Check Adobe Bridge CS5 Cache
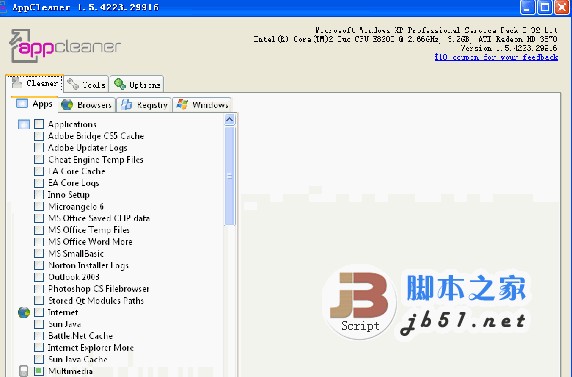The width and height of the screenshot is (572, 377). pos(39,136)
